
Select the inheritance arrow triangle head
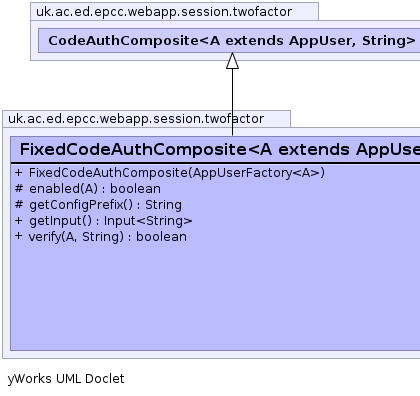tap(232, 61)
